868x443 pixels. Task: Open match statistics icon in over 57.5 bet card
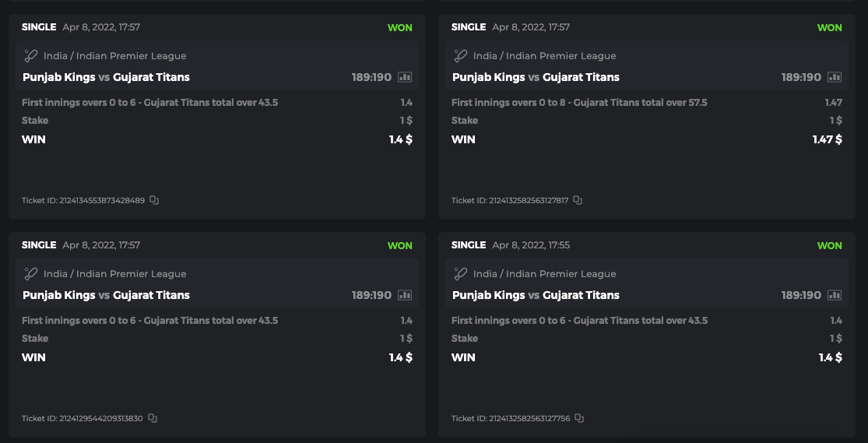[x=835, y=77]
